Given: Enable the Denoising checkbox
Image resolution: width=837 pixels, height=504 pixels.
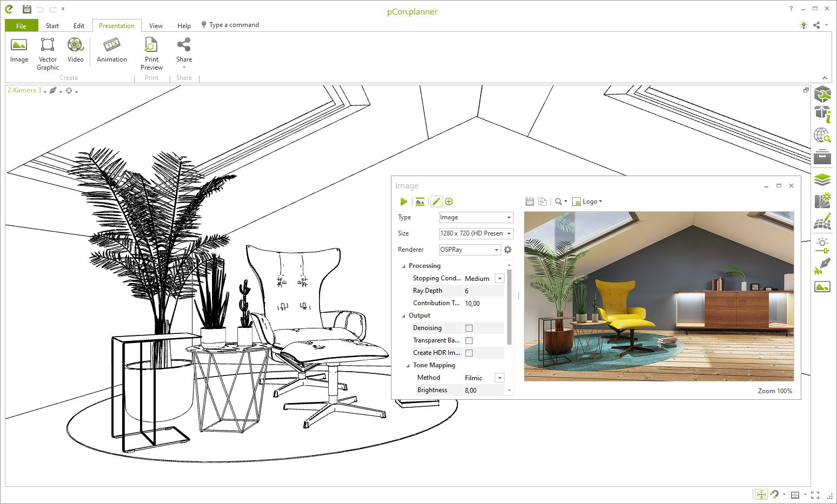Looking at the screenshot, I should (469, 328).
